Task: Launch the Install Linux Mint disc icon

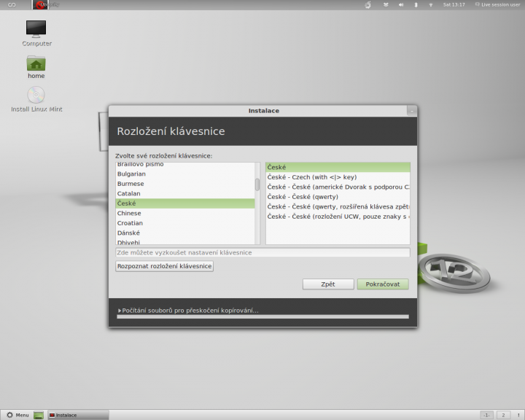Action: (x=36, y=99)
